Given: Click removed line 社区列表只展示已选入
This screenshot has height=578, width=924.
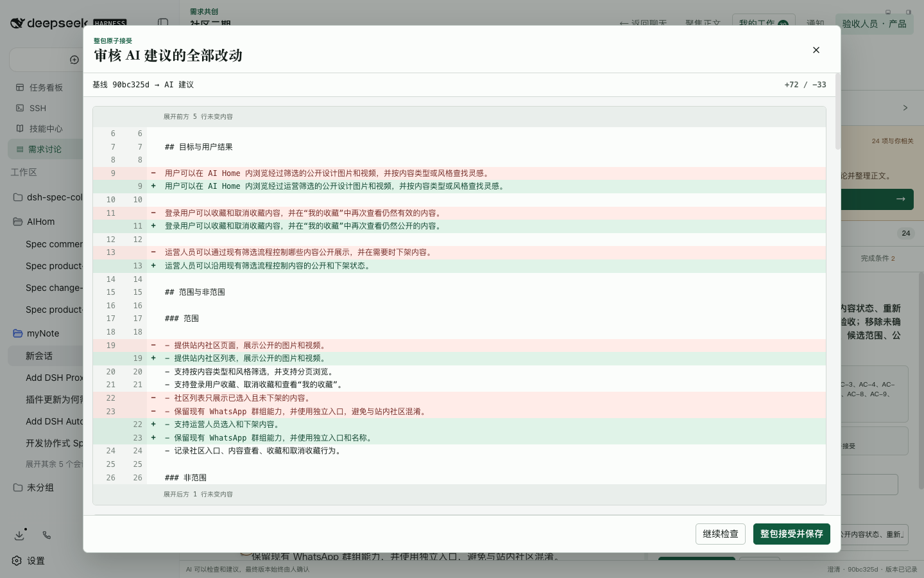Looking at the screenshot, I should point(459,398).
